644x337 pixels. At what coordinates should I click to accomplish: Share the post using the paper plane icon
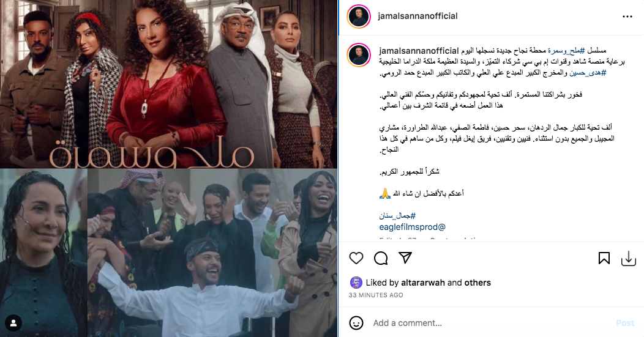coord(405,257)
